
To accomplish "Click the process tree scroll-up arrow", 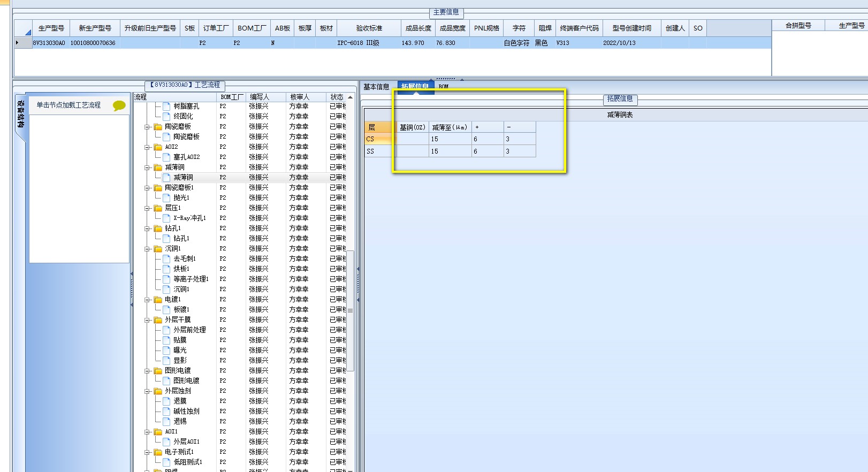I will click(x=351, y=97).
